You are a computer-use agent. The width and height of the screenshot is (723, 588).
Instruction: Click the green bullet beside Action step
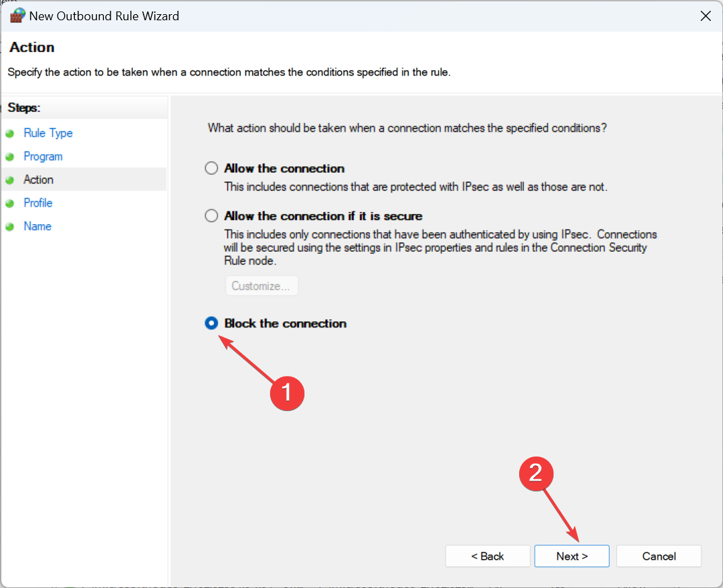click(x=9, y=180)
